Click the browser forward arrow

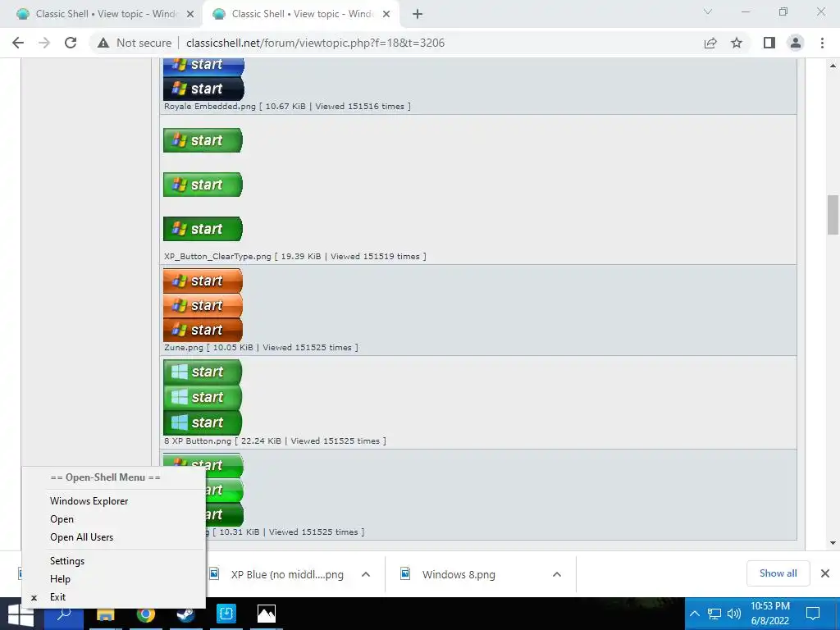[x=44, y=43]
